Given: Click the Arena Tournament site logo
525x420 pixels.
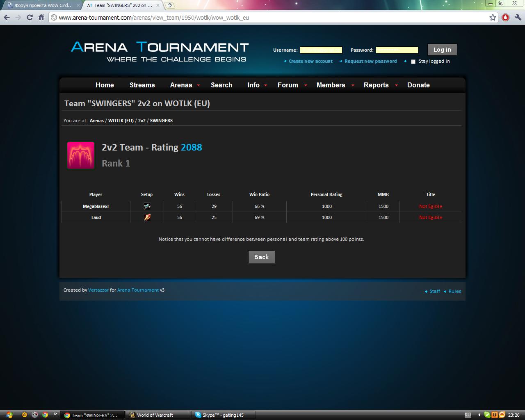Looking at the screenshot, I should 160,52.
